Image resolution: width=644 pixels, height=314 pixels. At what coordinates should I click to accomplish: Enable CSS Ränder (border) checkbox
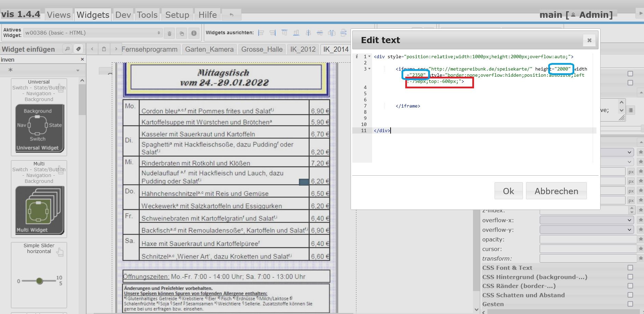pos(630,286)
